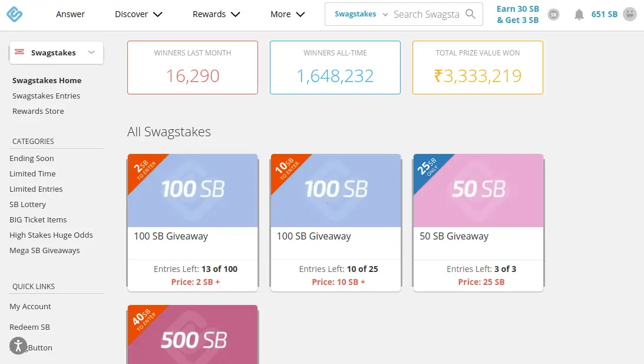Open the Swagstakes search category dropdown
Image resolution: width=644 pixels, height=364 pixels.
(361, 14)
